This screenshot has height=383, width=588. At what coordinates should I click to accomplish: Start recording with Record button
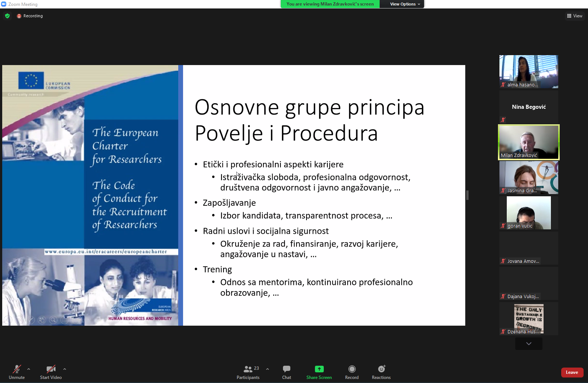(352, 372)
